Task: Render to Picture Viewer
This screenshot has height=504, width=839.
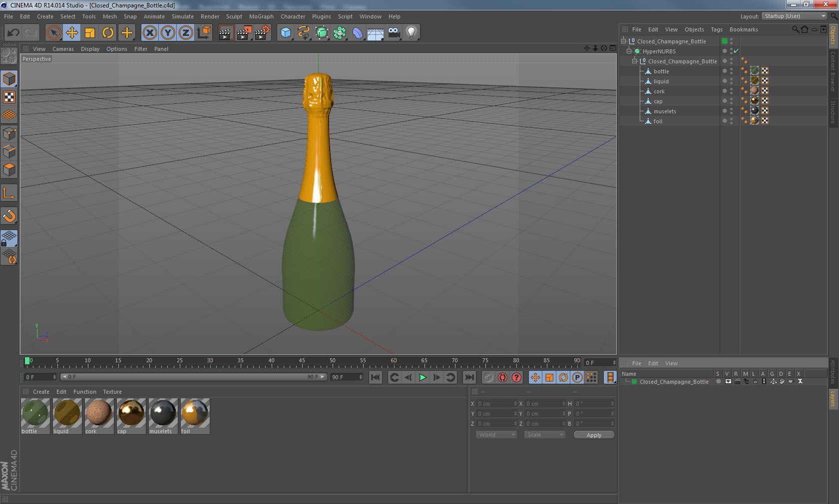Action: [244, 33]
